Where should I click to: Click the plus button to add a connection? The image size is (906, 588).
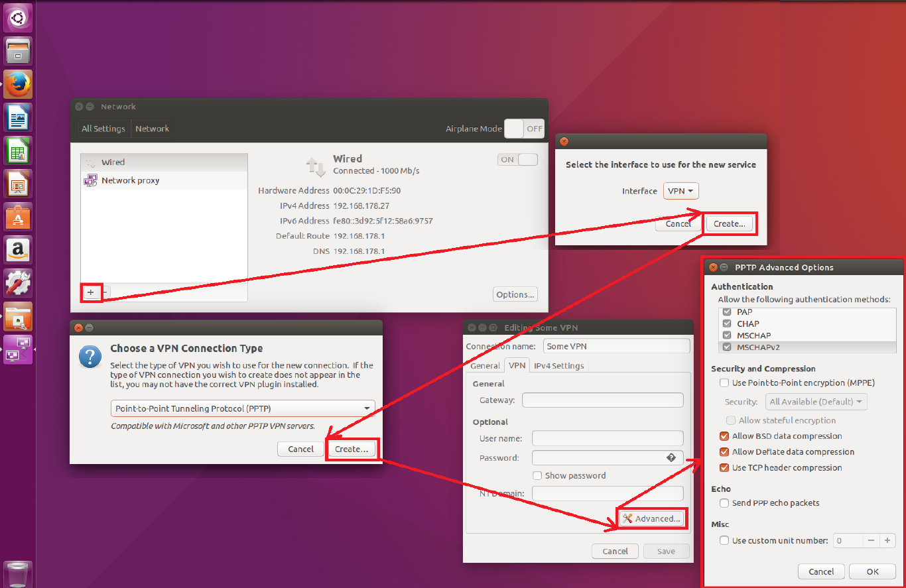[x=91, y=292]
